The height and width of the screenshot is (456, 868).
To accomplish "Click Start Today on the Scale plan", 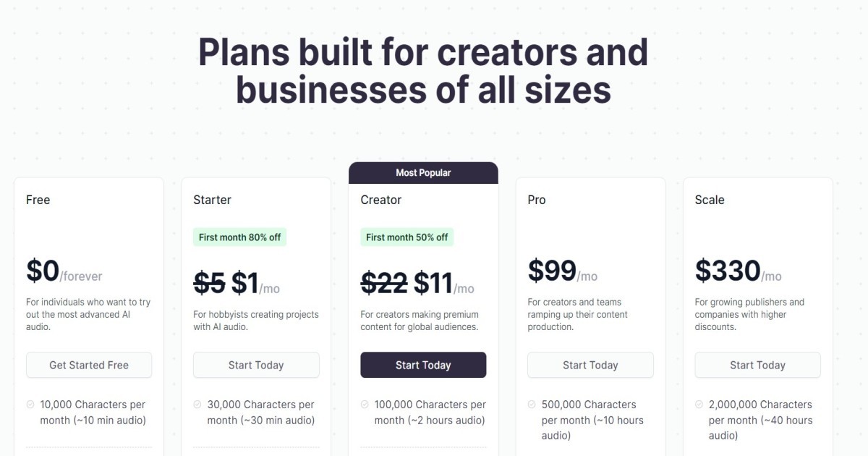I will [x=757, y=365].
